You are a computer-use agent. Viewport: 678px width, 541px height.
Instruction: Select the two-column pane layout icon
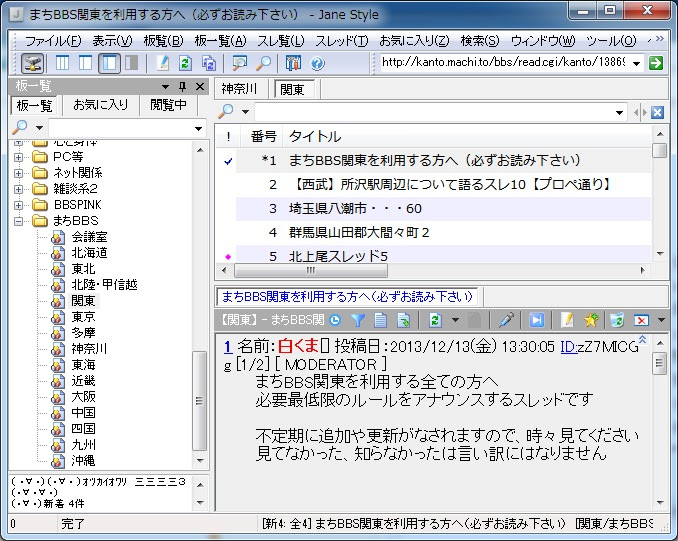[85, 63]
